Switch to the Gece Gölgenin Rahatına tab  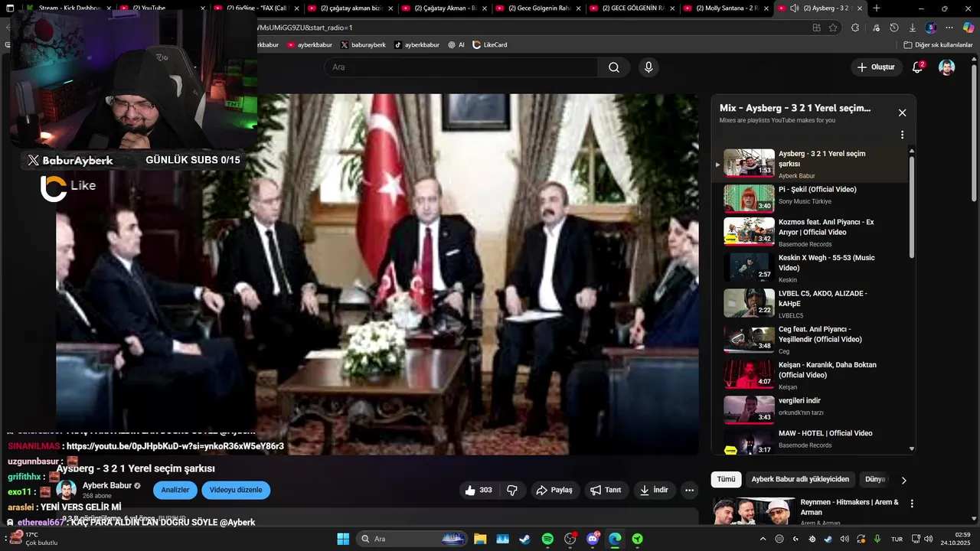538,8
